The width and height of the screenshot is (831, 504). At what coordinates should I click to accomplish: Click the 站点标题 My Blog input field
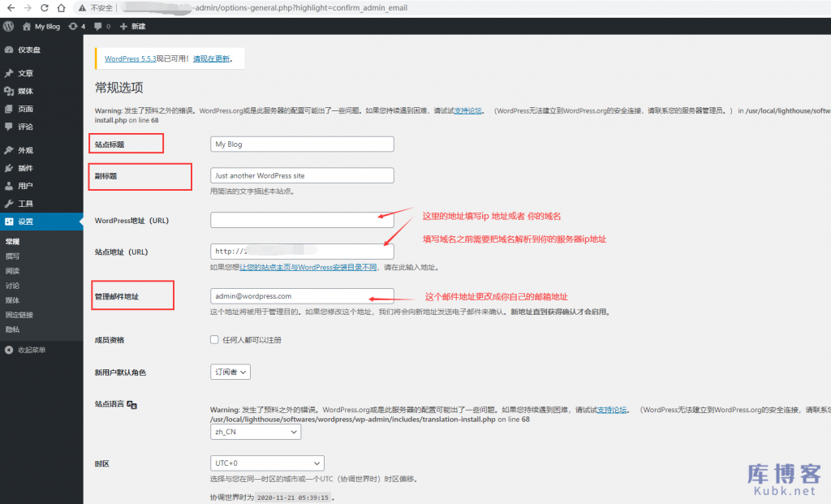(x=302, y=144)
